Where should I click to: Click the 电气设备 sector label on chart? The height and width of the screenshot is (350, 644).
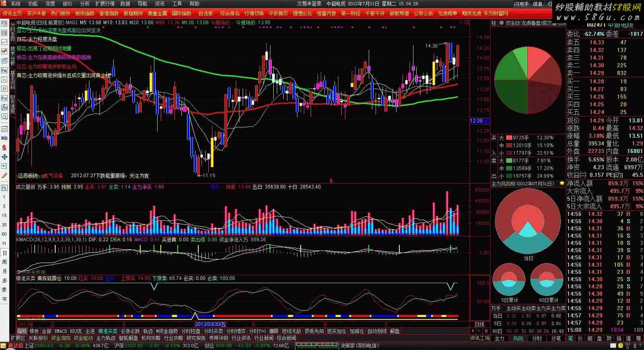[x=53, y=176]
